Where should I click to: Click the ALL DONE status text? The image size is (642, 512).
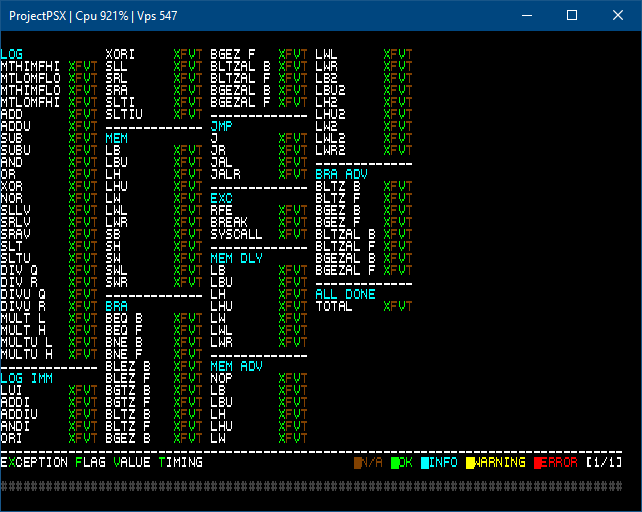click(x=345, y=294)
